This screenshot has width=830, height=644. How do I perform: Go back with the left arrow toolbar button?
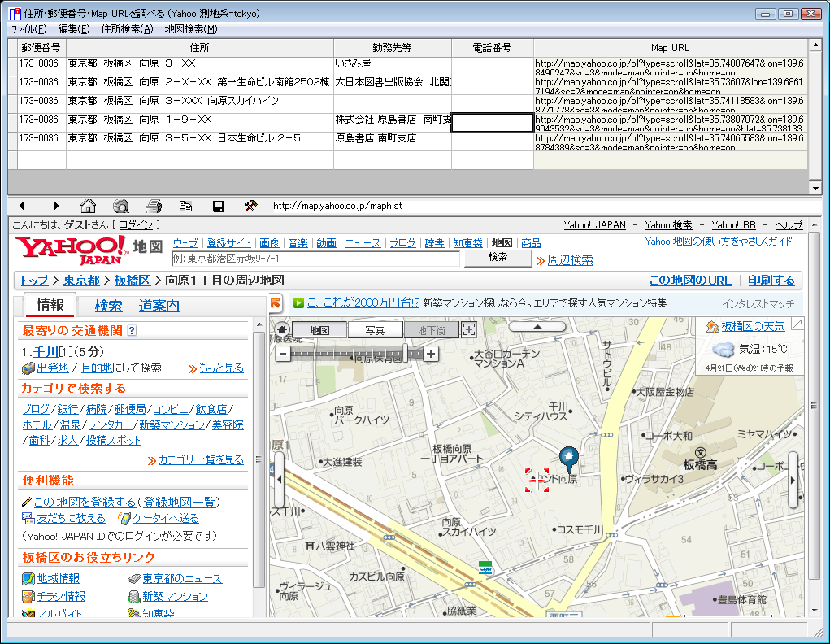[22, 206]
